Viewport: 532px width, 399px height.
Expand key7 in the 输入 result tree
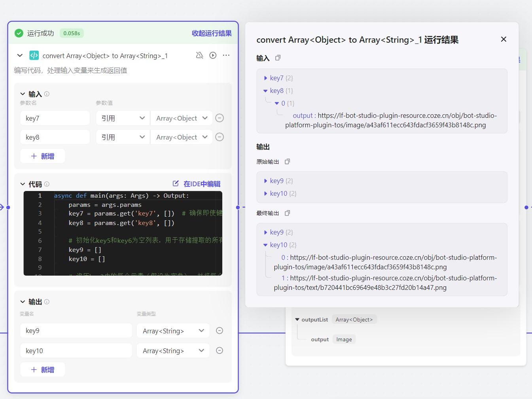pyautogui.click(x=265, y=78)
